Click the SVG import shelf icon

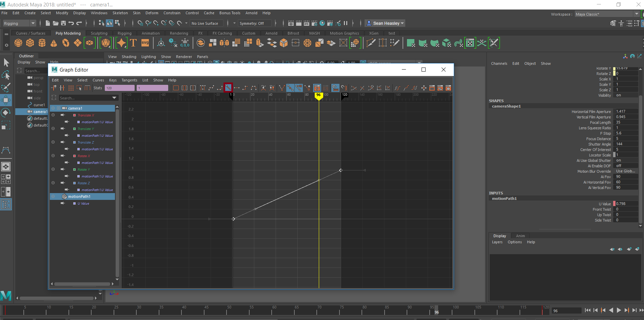click(x=145, y=43)
